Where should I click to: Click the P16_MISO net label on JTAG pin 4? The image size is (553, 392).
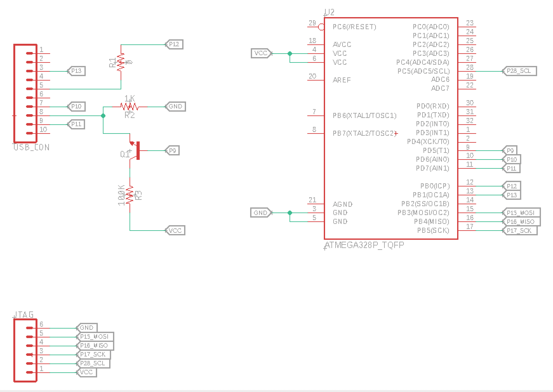95,346
